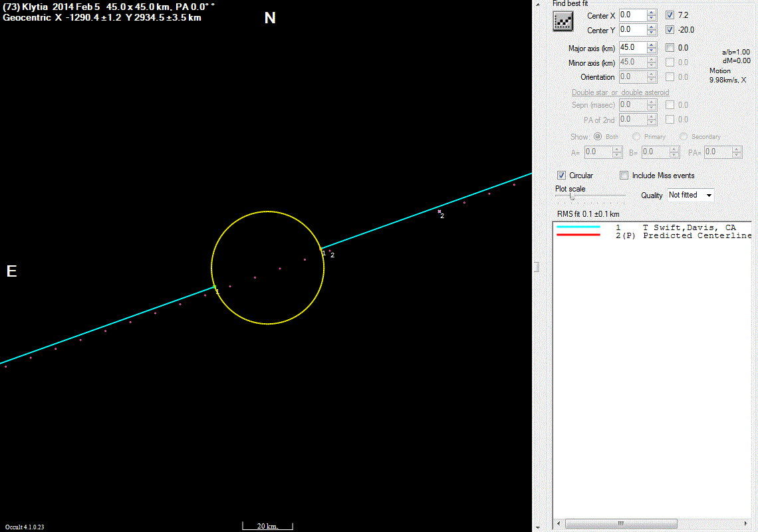Click the Double star or double asteroid label

coord(620,92)
